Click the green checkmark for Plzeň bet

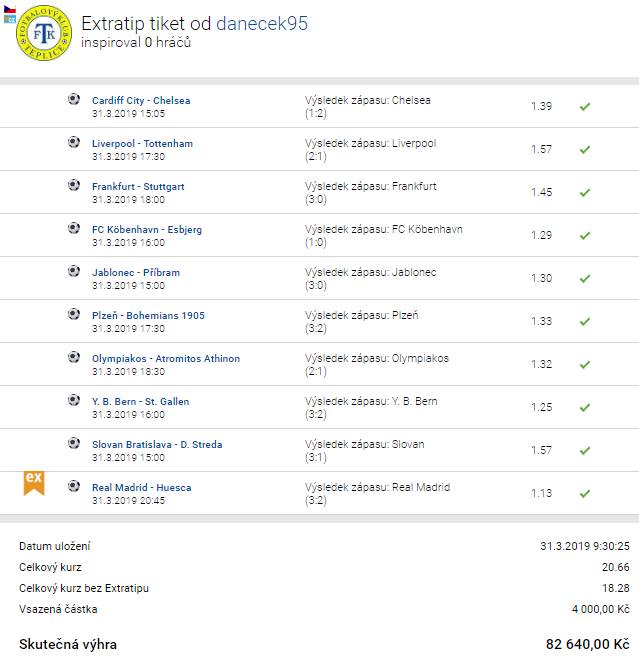coord(585,322)
